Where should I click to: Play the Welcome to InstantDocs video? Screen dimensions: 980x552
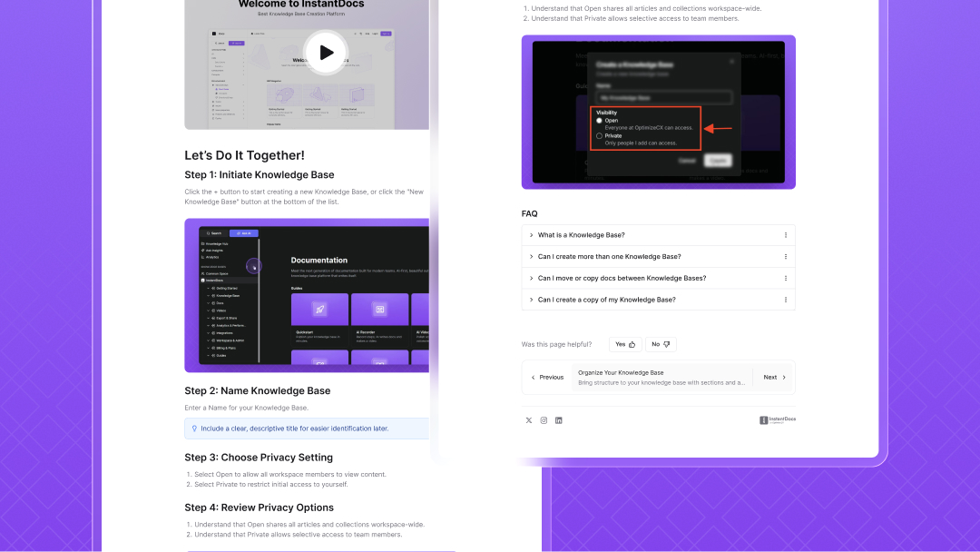(326, 53)
